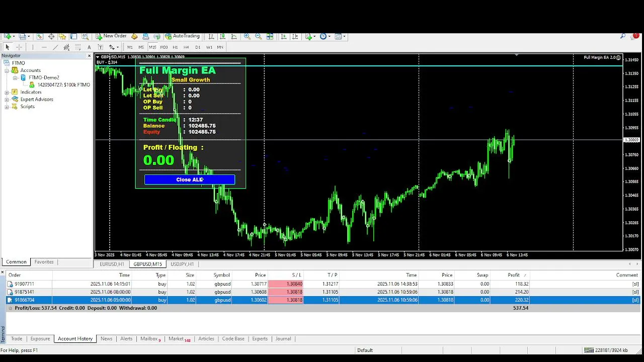The width and height of the screenshot is (644, 362).
Task: Open the Periods clock icon
Action: (324, 36)
